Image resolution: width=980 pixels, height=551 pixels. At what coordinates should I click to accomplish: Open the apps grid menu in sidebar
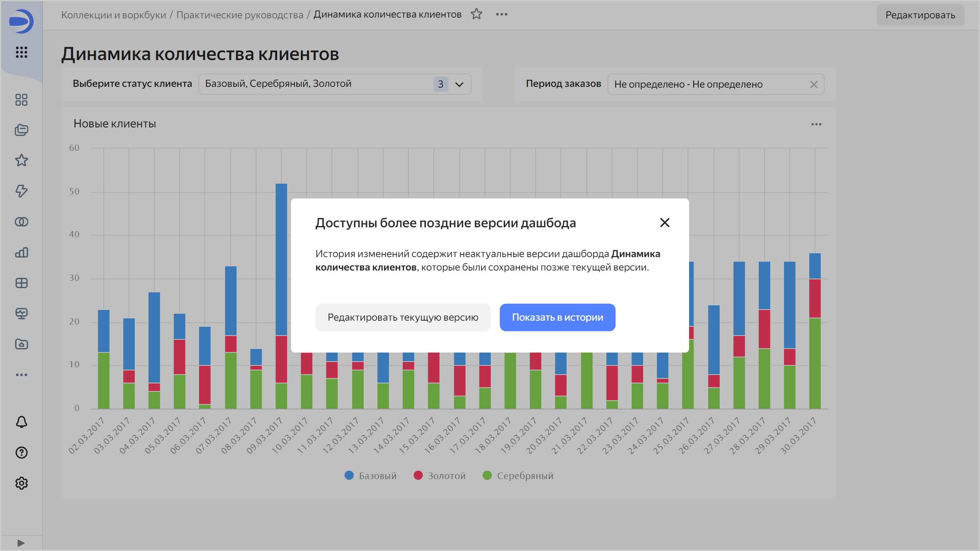tap(21, 52)
